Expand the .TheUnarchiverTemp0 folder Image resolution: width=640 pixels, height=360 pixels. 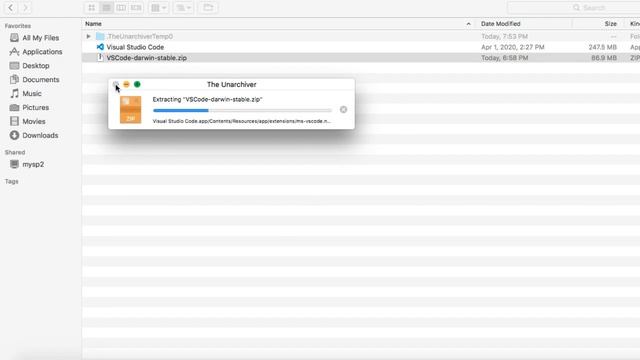88,36
